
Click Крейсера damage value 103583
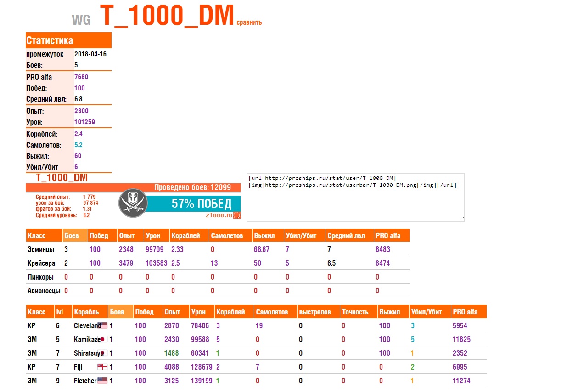pyautogui.click(x=156, y=263)
